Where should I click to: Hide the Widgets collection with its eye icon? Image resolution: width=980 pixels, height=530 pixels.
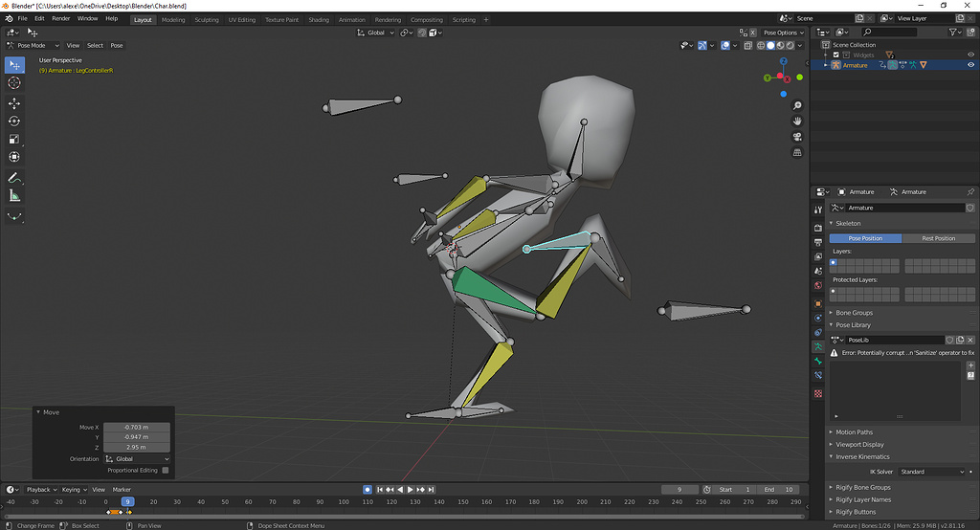point(970,55)
